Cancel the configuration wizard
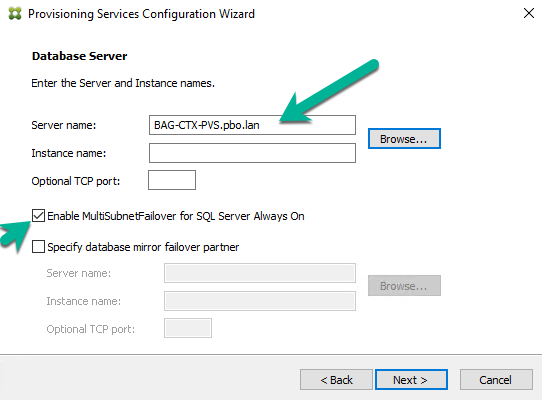The width and height of the screenshot is (542, 400). coord(496,380)
